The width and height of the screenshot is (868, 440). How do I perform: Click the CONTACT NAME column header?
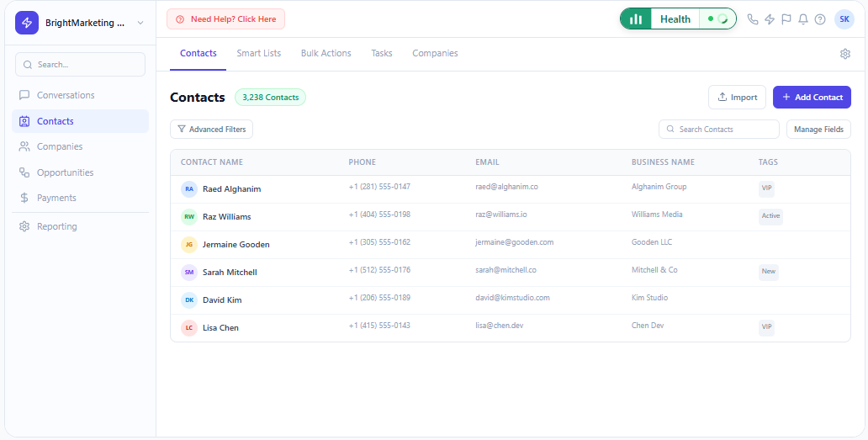pyautogui.click(x=211, y=162)
